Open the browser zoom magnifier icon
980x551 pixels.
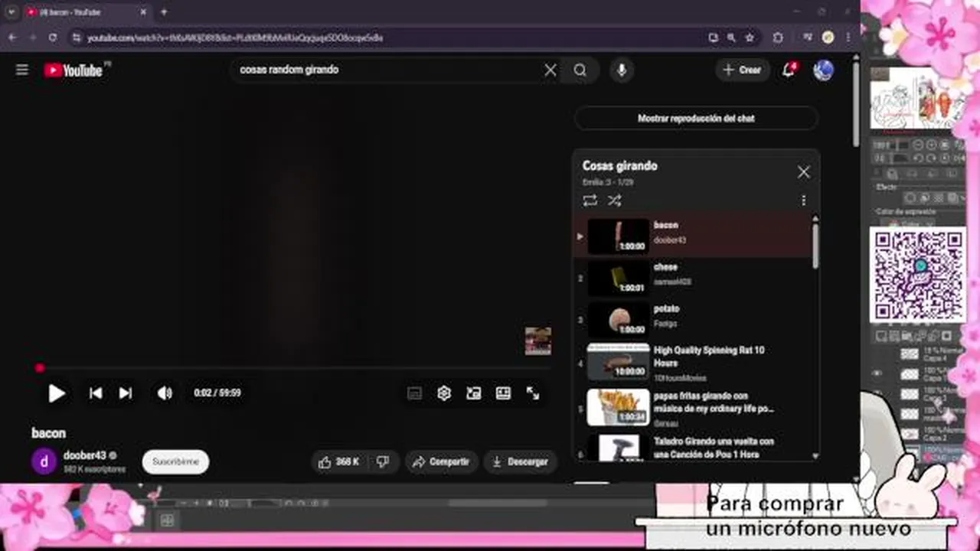731,37
